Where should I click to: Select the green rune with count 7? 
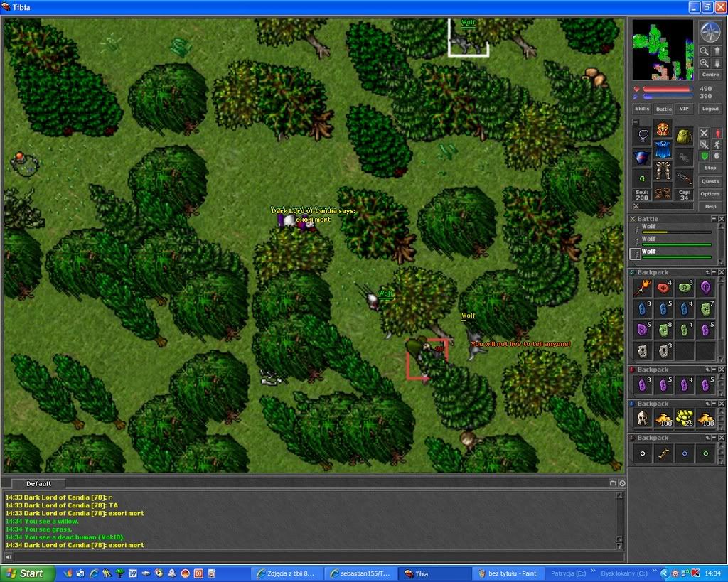[706, 308]
